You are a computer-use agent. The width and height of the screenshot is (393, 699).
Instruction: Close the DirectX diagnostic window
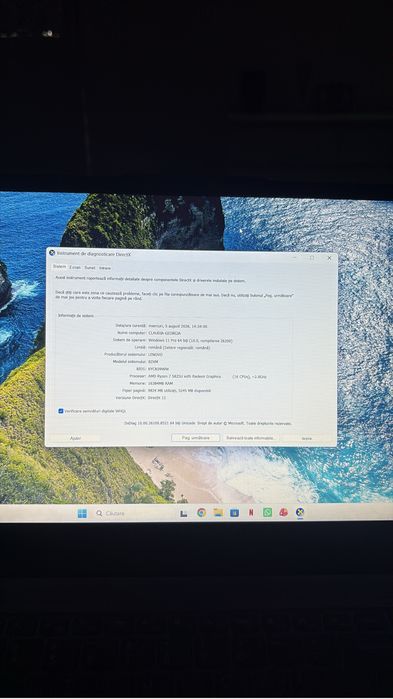coord(329,258)
